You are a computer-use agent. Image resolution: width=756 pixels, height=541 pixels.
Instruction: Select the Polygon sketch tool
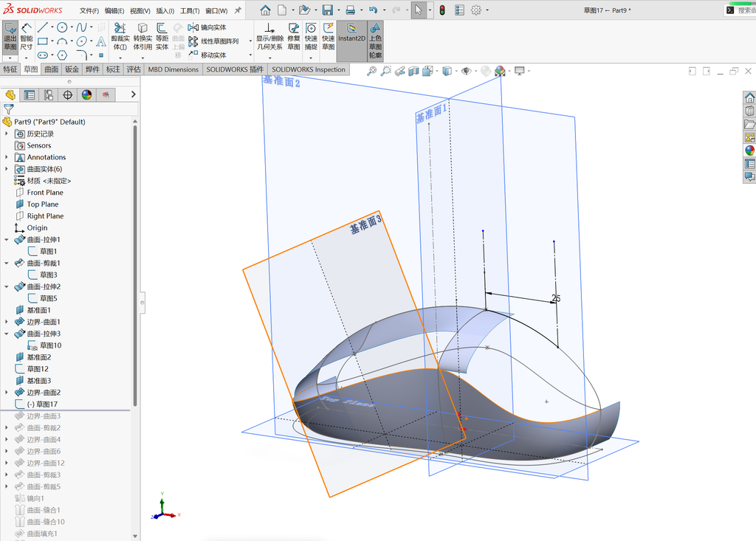pos(62,55)
